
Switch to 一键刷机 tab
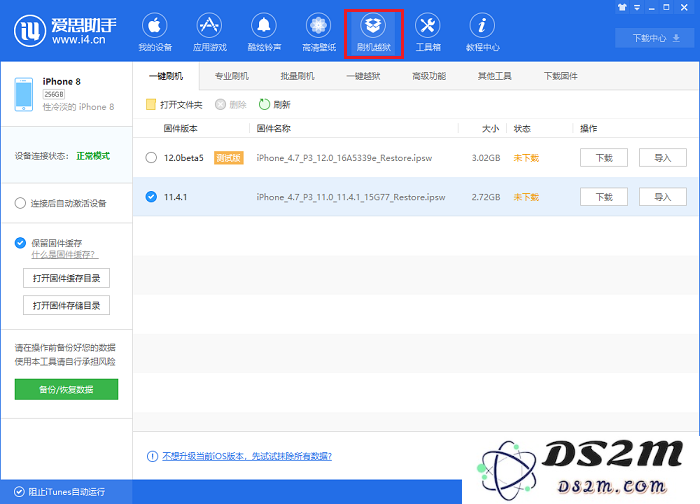tap(166, 76)
